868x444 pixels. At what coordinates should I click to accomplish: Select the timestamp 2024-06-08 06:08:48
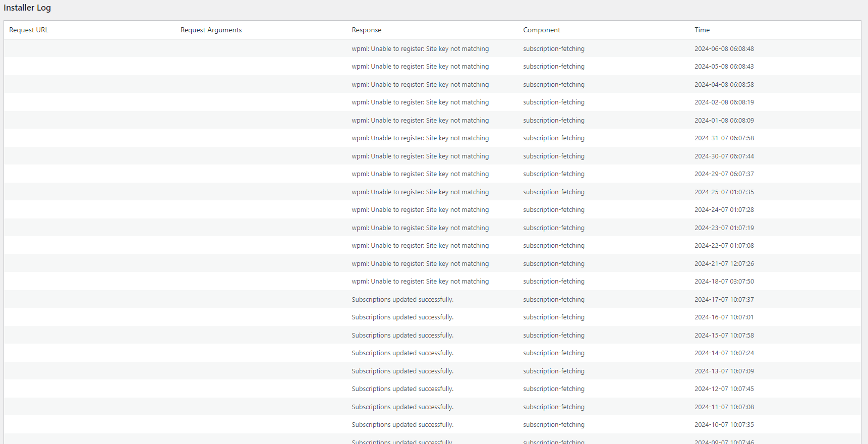pos(724,49)
